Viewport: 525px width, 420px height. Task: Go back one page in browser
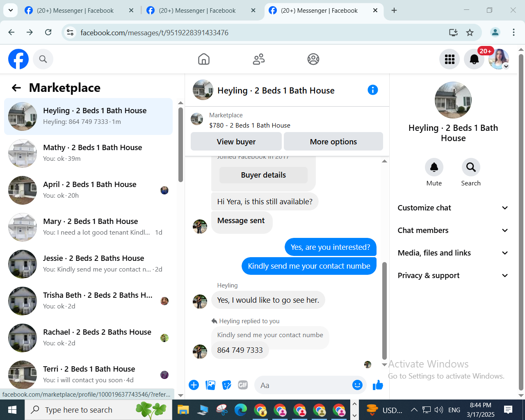(11, 32)
